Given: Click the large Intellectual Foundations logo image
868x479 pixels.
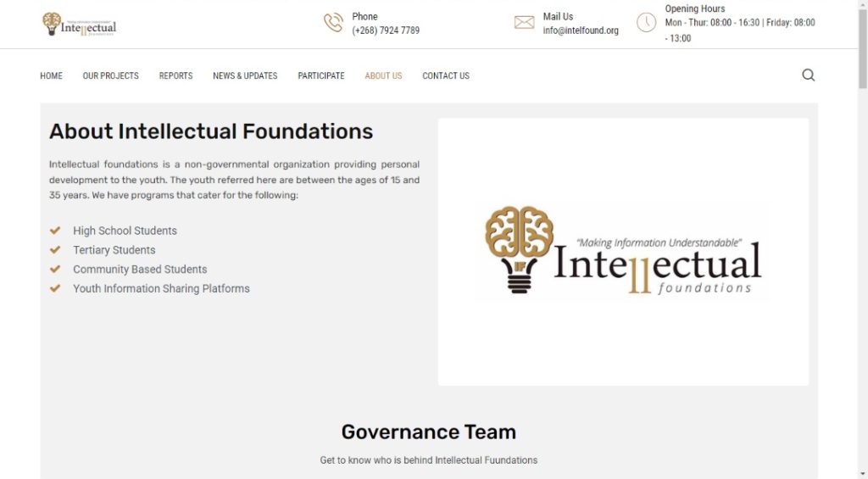Looking at the screenshot, I should (x=621, y=251).
